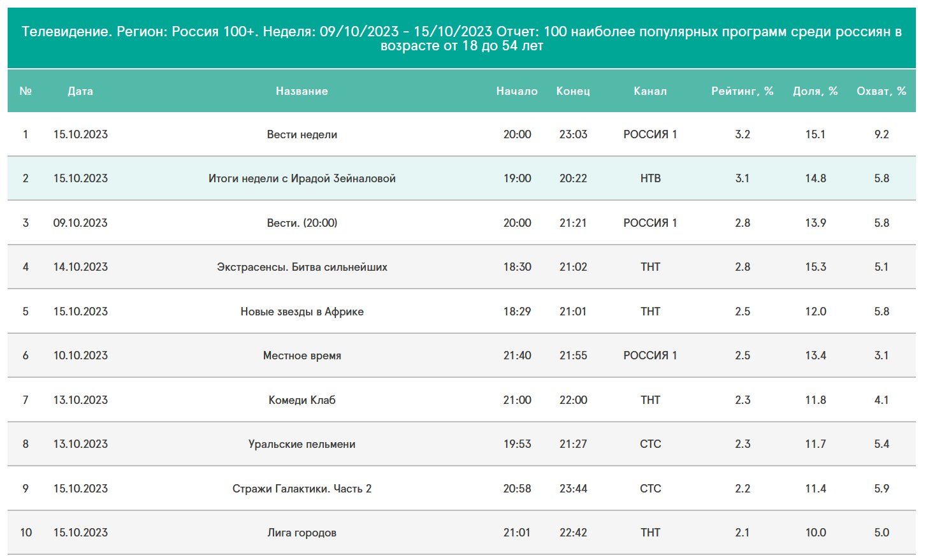The width and height of the screenshot is (928, 560).
Task: Click channel НТВ in row 2
Action: [650, 178]
